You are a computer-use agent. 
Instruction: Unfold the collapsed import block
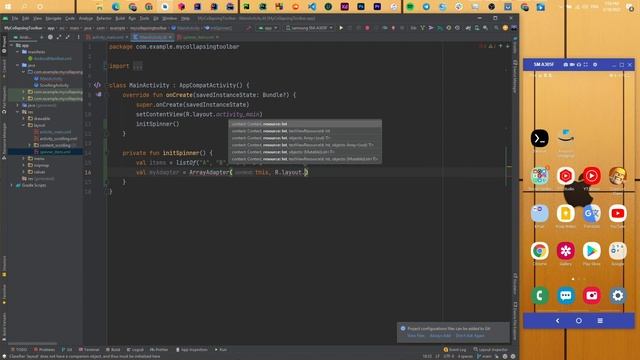138,66
